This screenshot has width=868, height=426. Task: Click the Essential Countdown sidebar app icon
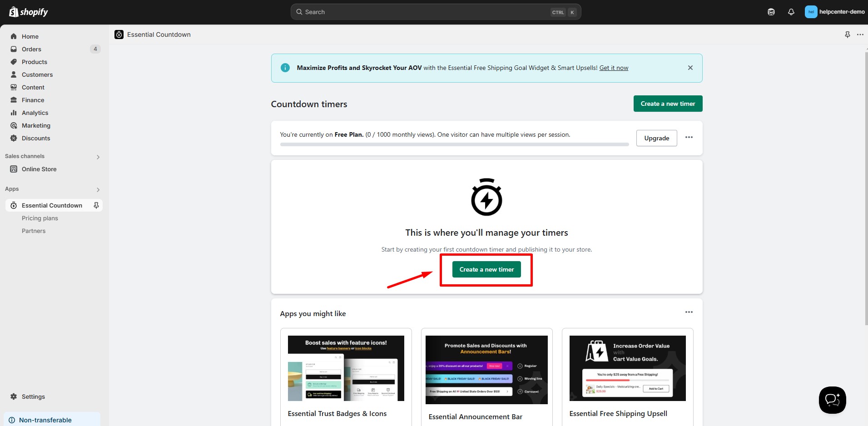pos(14,205)
